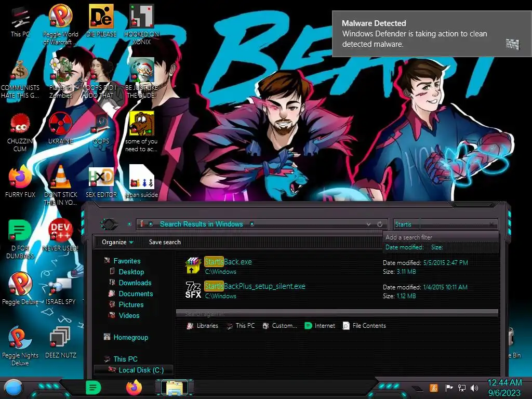Viewport: 532px width, 399px height.
Task: Select the Peggle Deluxe desktop icon
Action: (x=20, y=289)
